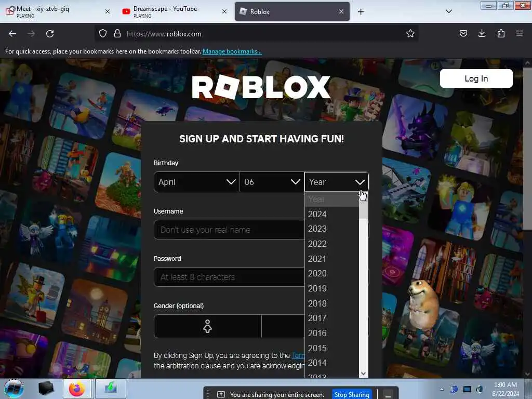
Task: Open the extensions puzzle icon
Action: coord(501,34)
